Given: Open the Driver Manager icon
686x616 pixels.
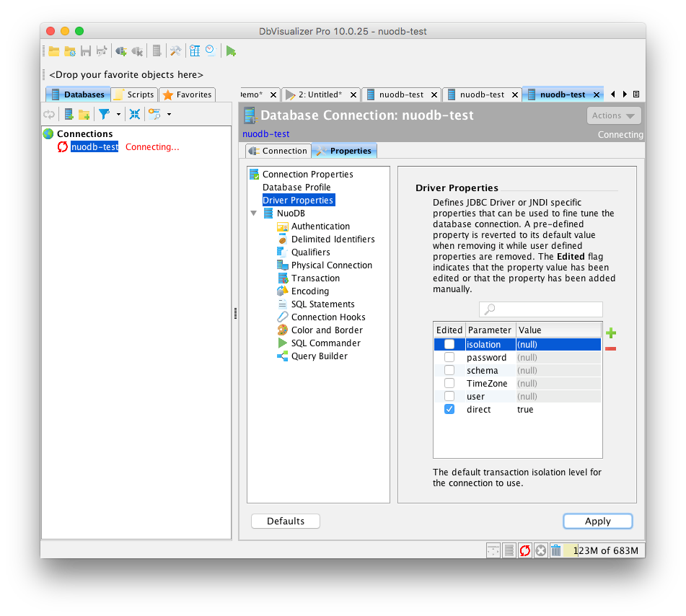Looking at the screenshot, I should click(157, 50).
